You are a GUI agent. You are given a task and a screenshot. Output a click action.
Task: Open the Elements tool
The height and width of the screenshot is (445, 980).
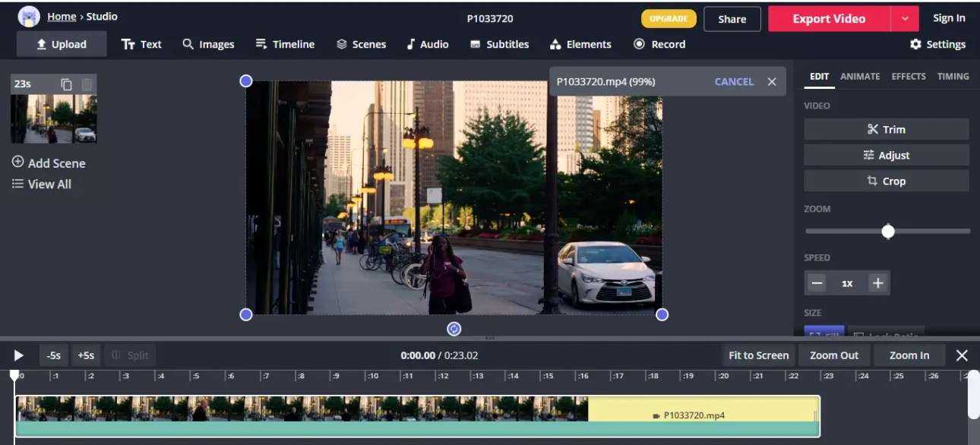tap(580, 44)
